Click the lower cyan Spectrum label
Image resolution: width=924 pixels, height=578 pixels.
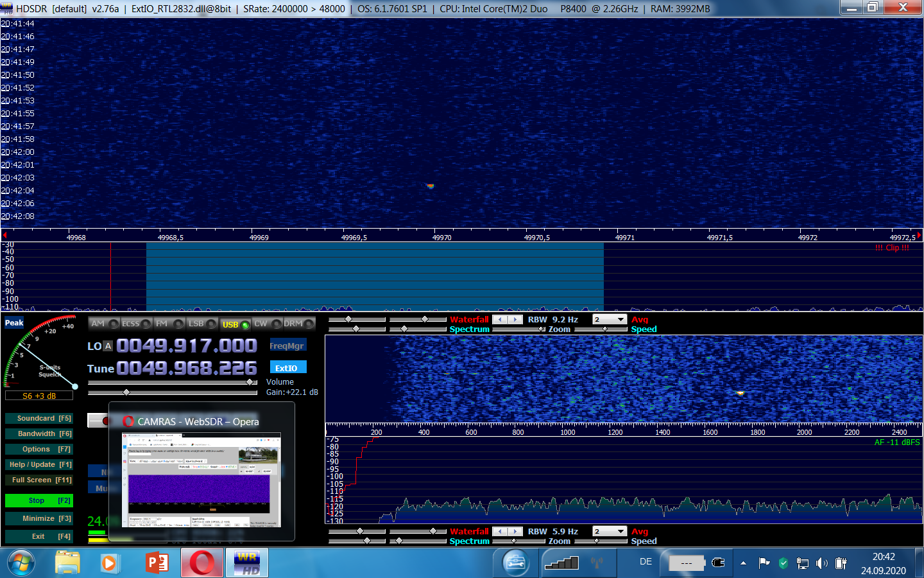pyautogui.click(x=469, y=541)
